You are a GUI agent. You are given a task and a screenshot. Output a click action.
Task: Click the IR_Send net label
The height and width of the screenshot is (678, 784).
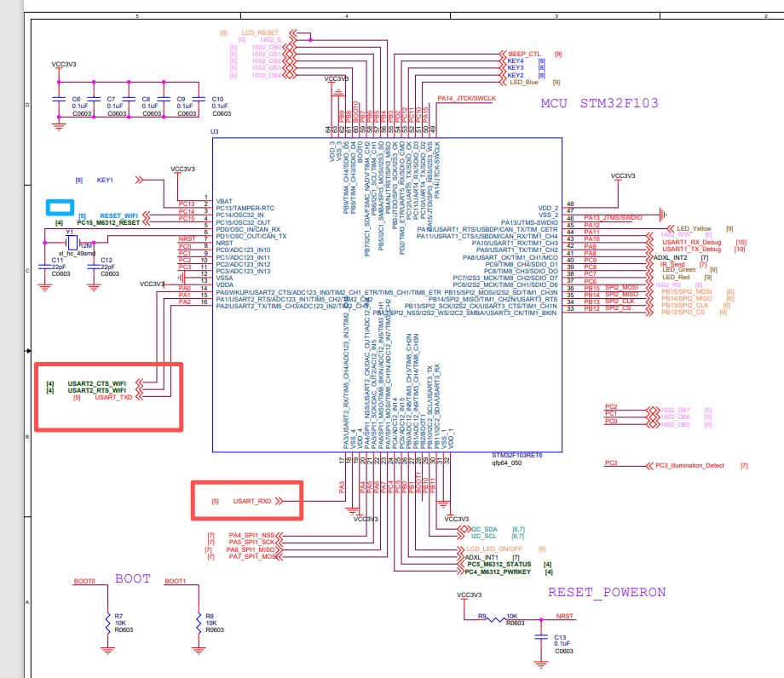coord(672,264)
